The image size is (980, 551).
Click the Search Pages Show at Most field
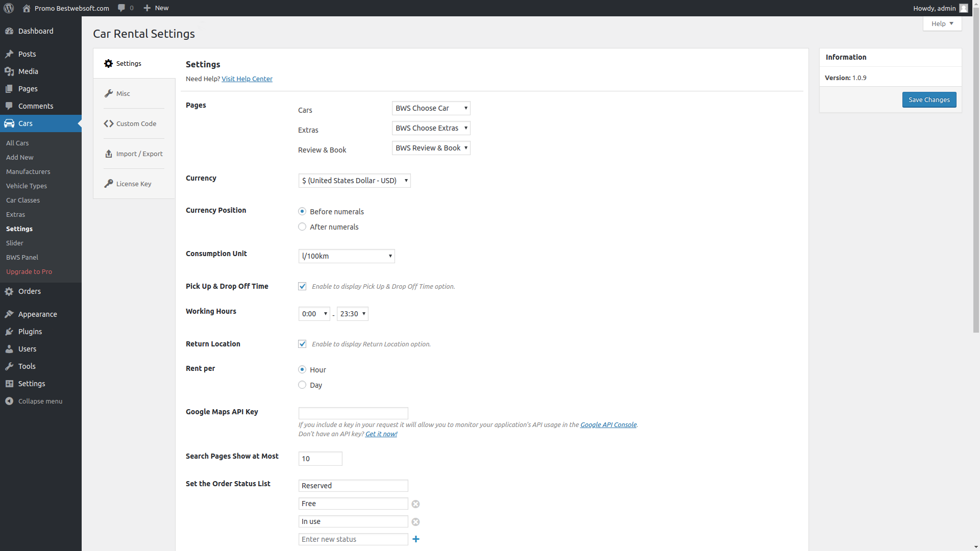pyautogui.click(x=320, y=459)
